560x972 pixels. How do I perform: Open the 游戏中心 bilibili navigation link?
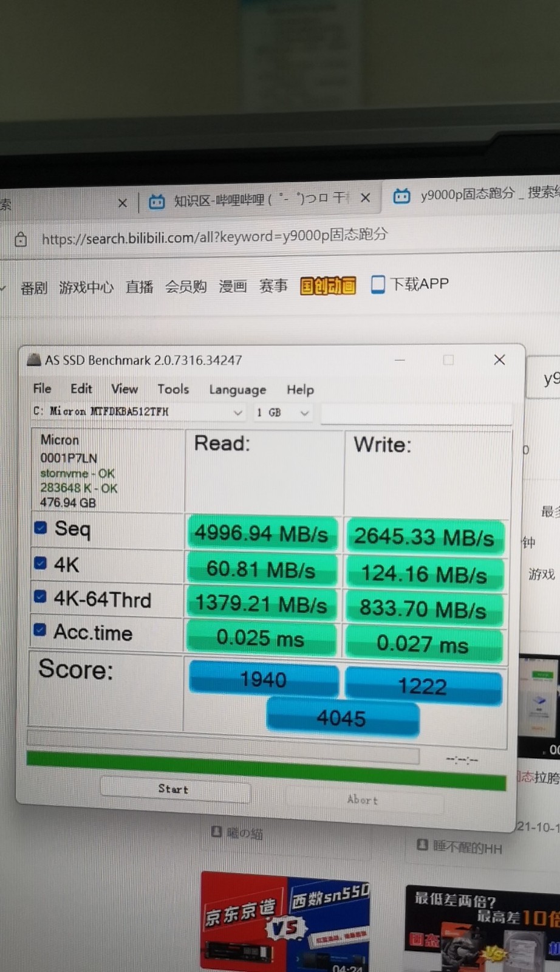pyautogui.click(x=86, y=287)
